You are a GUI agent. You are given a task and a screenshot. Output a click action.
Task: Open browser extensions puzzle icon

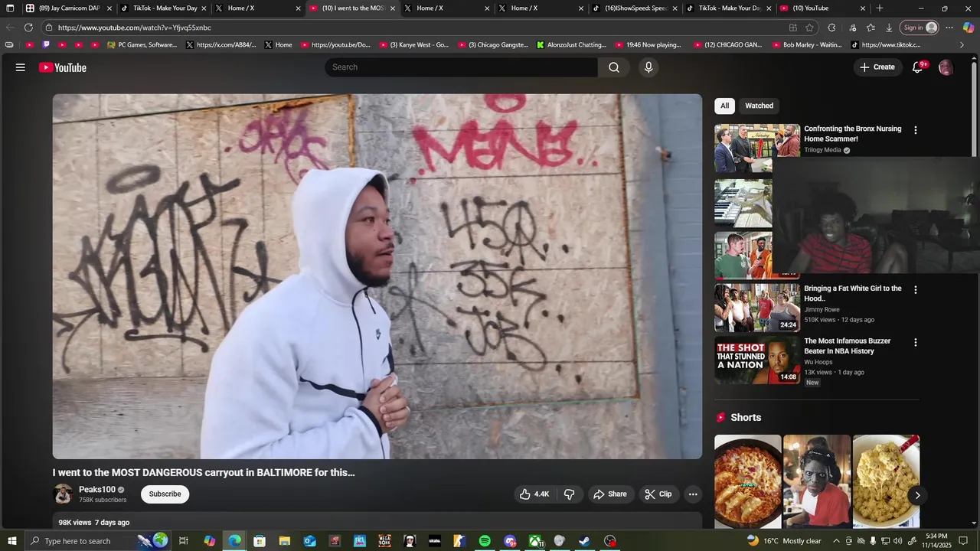[x=831, y=28]
